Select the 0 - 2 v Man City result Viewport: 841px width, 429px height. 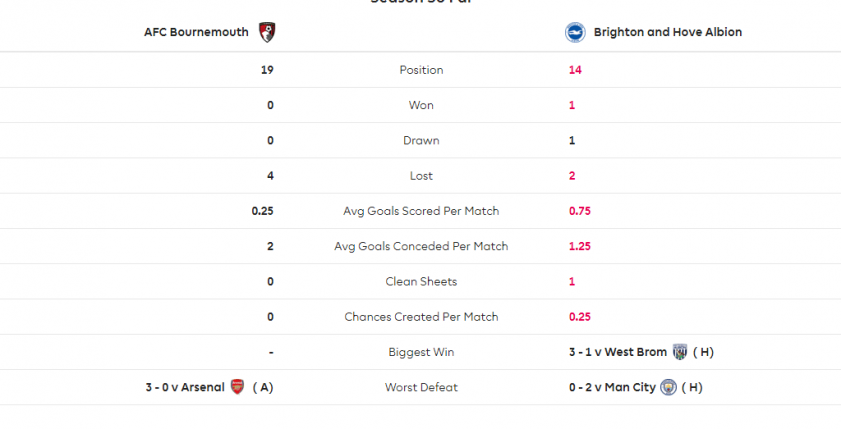pos(613,387)
